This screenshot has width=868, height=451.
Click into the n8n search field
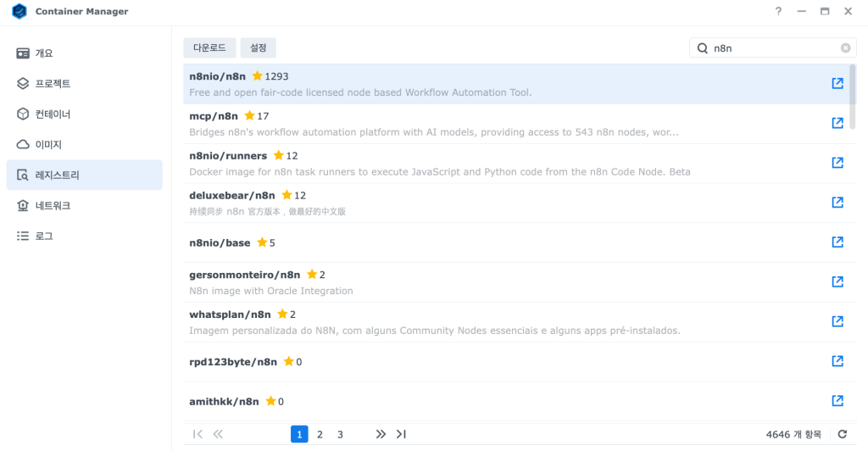pos(773,48)
